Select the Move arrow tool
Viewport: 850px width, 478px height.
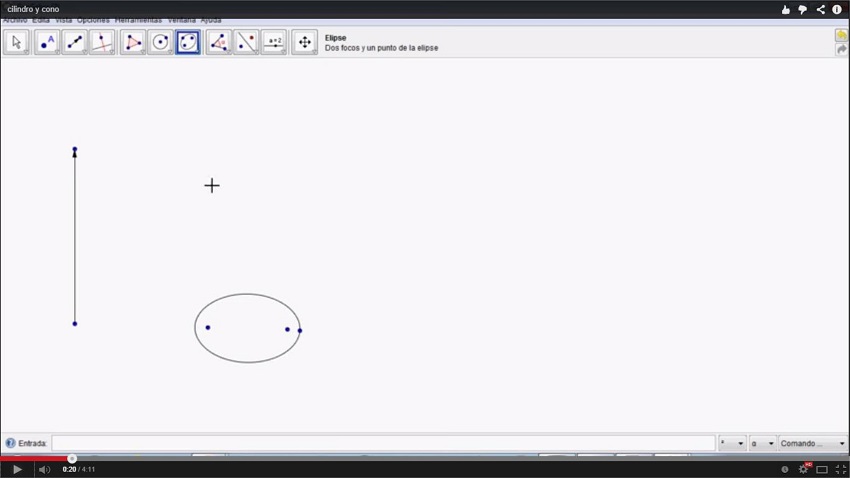point(16,42)
